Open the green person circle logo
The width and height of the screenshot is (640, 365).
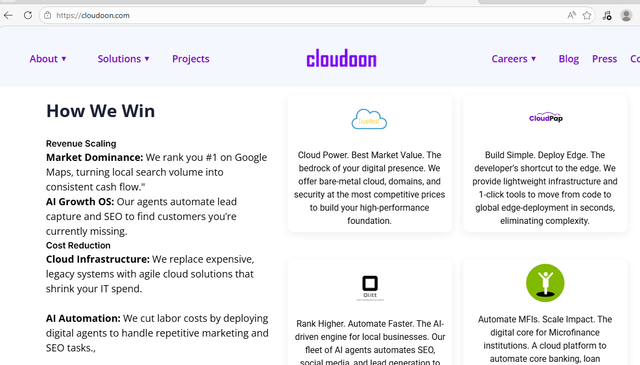coord(545,283)
